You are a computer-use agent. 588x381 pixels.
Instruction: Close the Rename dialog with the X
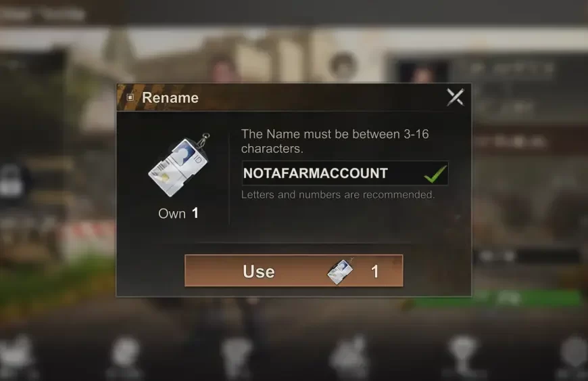(x=456, y=97)
